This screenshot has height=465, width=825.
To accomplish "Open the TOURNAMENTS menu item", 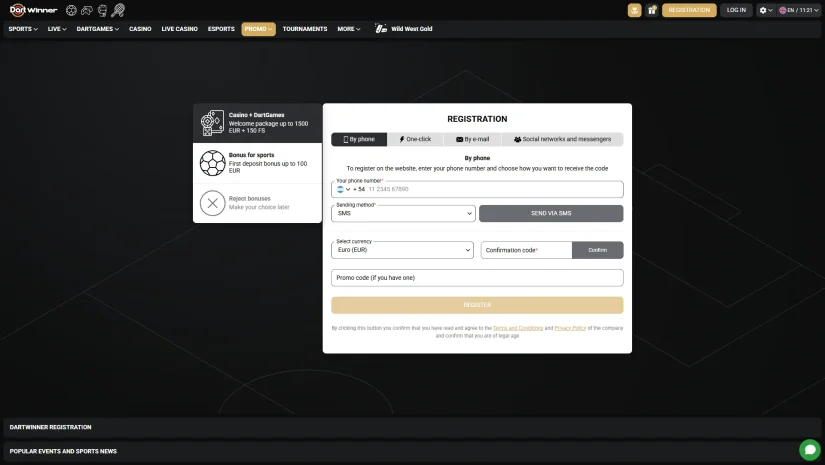I will click(305, 29).
